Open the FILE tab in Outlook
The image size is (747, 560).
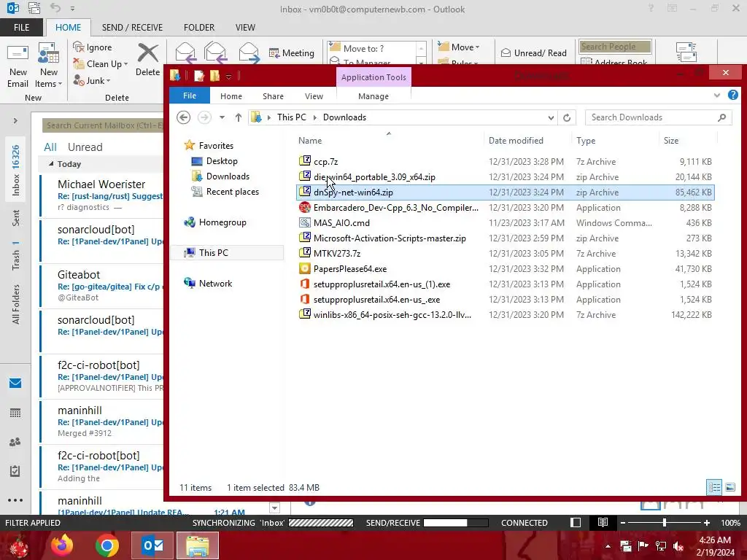[21, 27]
